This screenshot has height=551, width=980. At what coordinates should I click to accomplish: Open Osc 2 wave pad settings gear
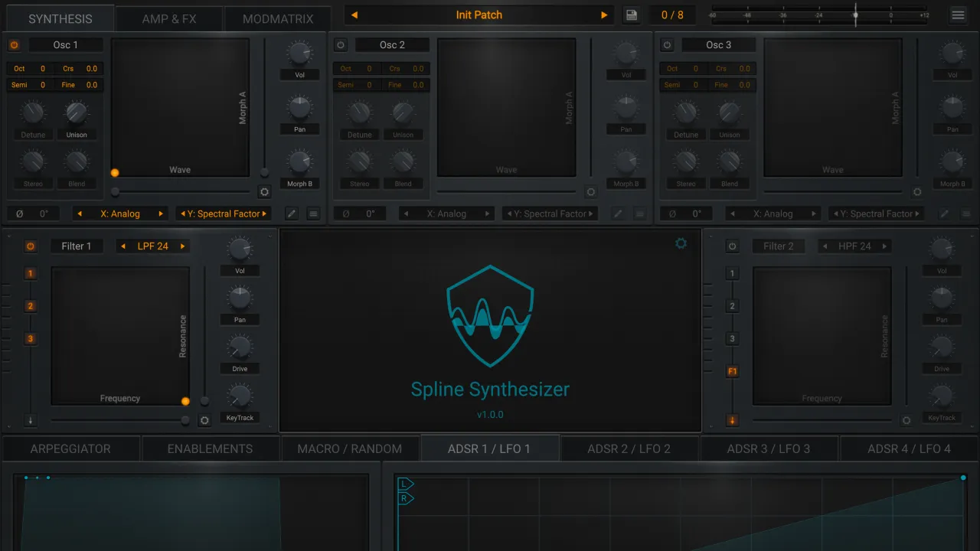tap(591, 192)
